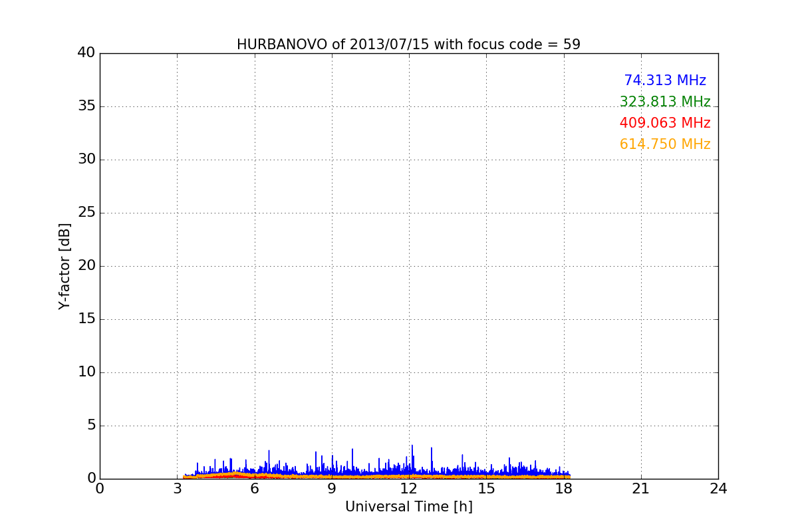Click y-axis tick label 30
Image resolution: width=798 pixels, height=532 pixels.
pyautogui.click(x=86, y=160)
